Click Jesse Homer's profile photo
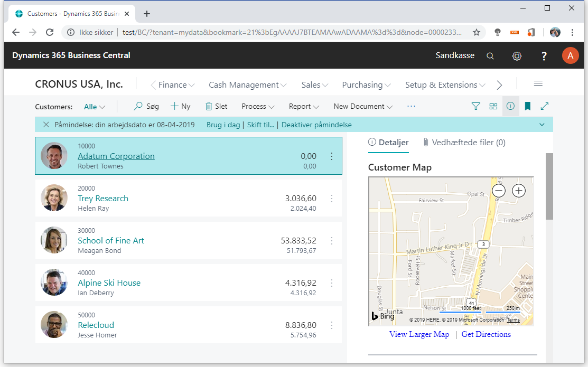Screen dimensions: 588x367 point(54,325)
